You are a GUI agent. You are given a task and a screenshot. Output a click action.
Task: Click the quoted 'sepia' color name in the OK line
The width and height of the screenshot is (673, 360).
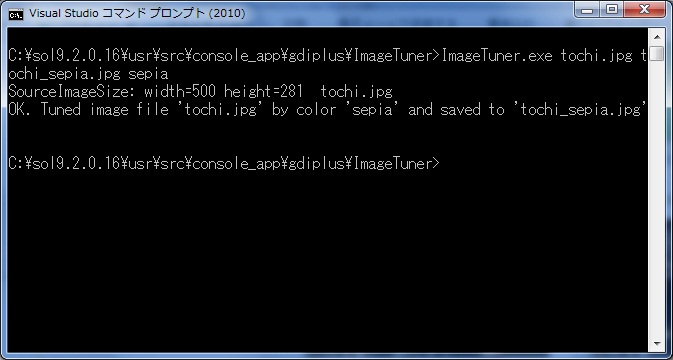pyautogui.click(x=373, y=110)
